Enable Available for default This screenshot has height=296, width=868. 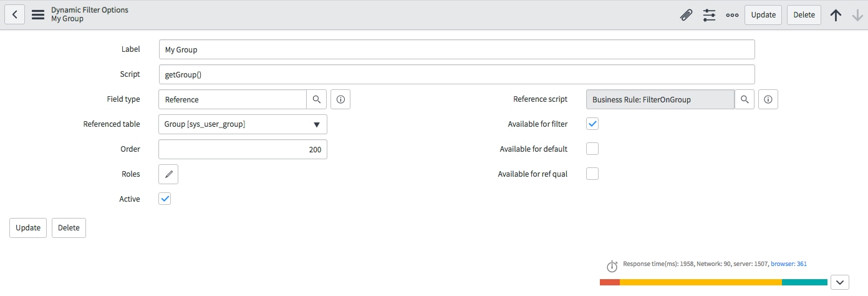tap(592, 149)
